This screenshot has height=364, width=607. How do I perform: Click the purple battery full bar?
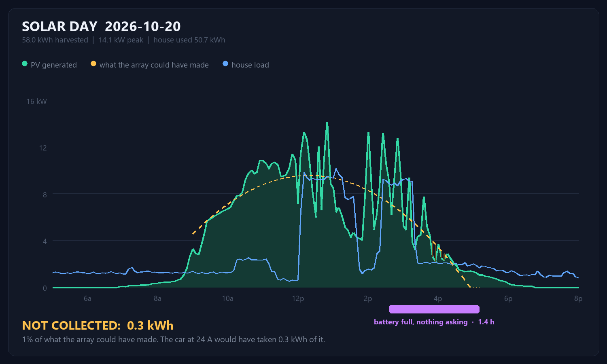tap(434, 309)
